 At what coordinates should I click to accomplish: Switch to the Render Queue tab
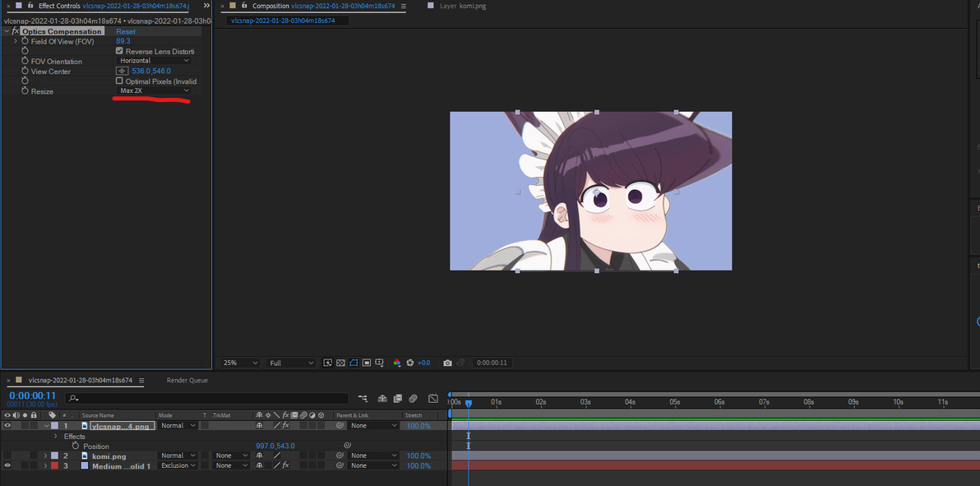[x=187, y=380]
